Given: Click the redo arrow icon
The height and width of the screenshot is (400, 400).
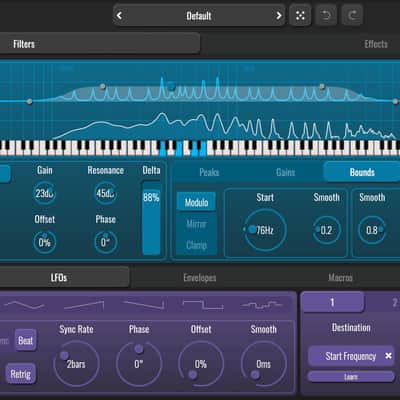Looking at the screenshot, I should click(x=352, y=15).
